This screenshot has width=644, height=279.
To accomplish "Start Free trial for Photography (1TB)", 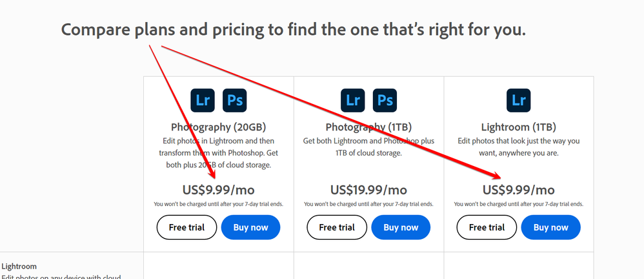I will [x=337, y=227].
